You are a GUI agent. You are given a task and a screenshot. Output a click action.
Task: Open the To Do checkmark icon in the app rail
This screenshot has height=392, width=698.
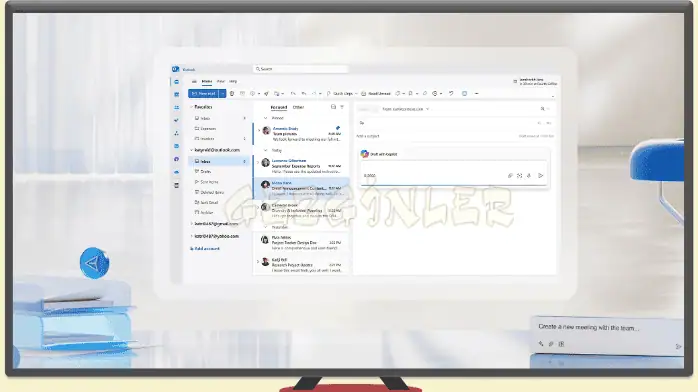point(177,120)
